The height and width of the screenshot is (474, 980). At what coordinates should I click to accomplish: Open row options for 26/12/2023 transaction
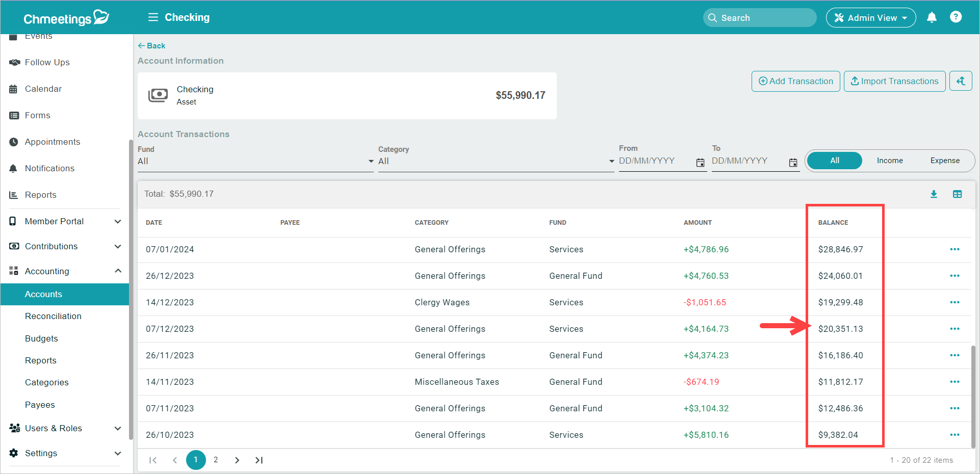click(955, 276)
